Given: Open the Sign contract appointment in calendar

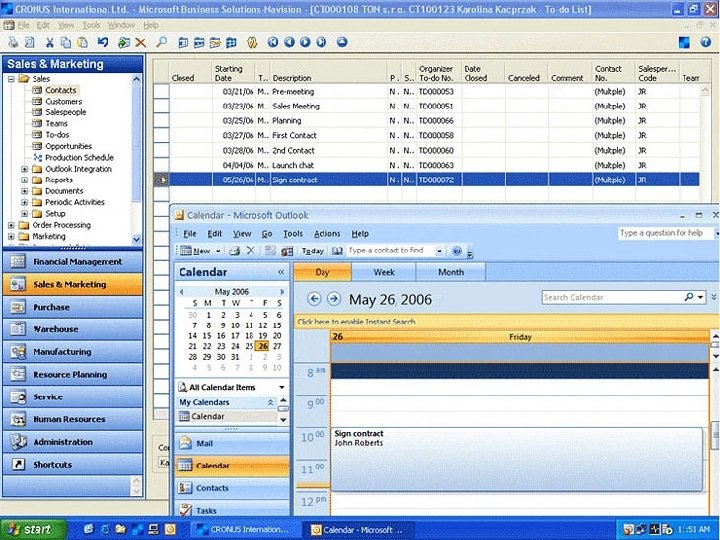Looking at the screenshot, I should 517,460.
